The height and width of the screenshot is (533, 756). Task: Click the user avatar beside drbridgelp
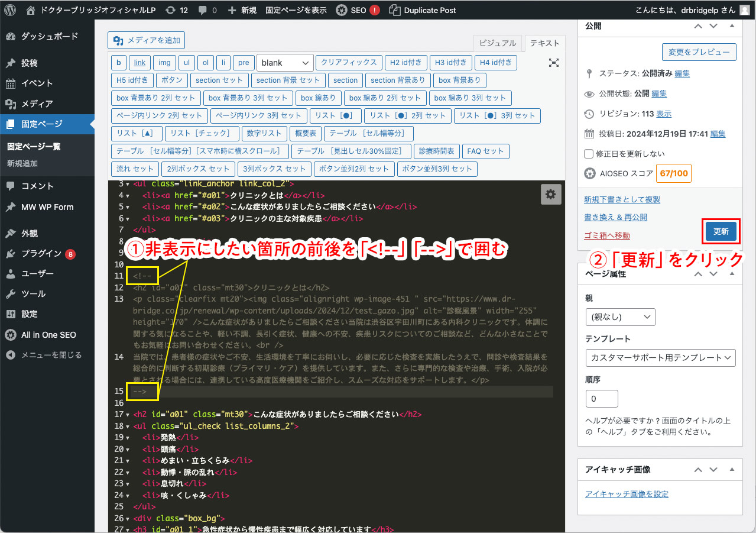coord(744,10)
